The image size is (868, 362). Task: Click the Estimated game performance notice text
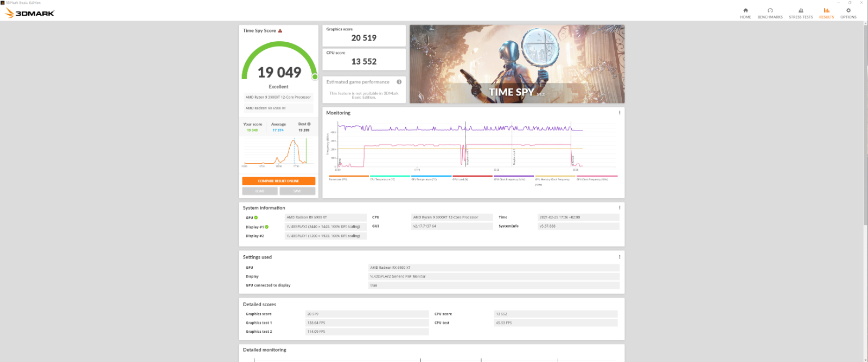(x=364, y=95)
